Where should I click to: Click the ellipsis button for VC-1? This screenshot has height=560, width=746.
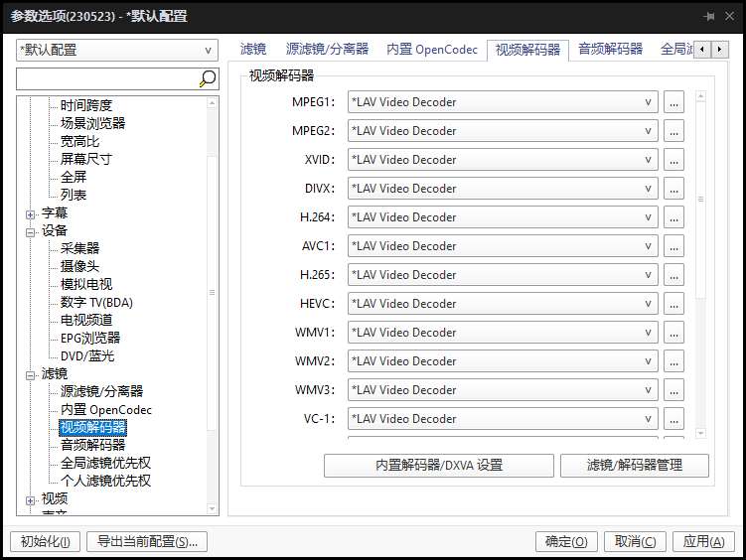[x=673, y=419]
